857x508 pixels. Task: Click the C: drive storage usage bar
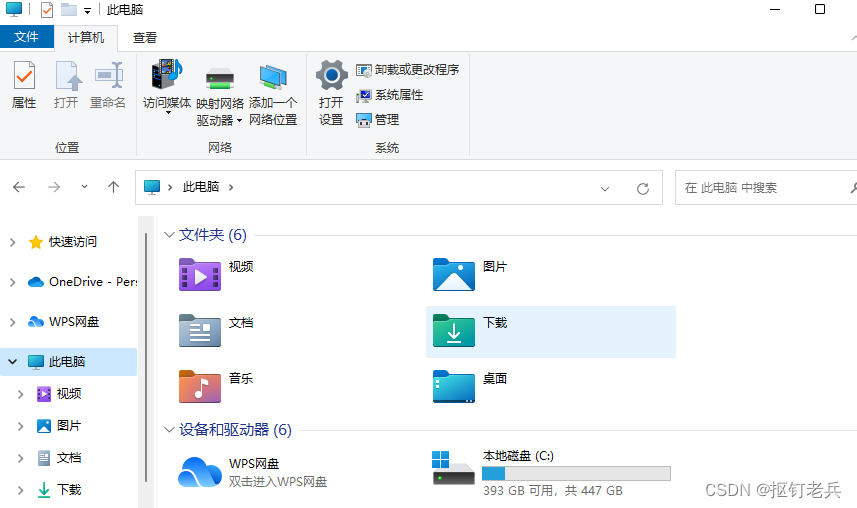pos(576,473)
